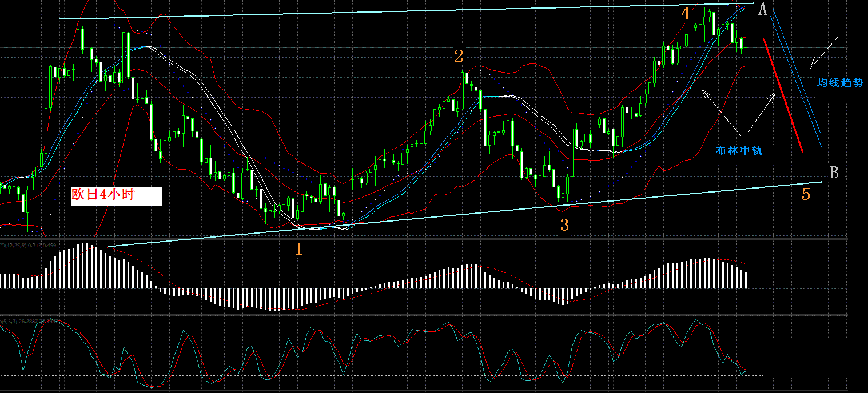Viewport: 868px width, 393px height.
Task: Click the 欧日4小时 red text label
Action: click(x=117, y=196)
